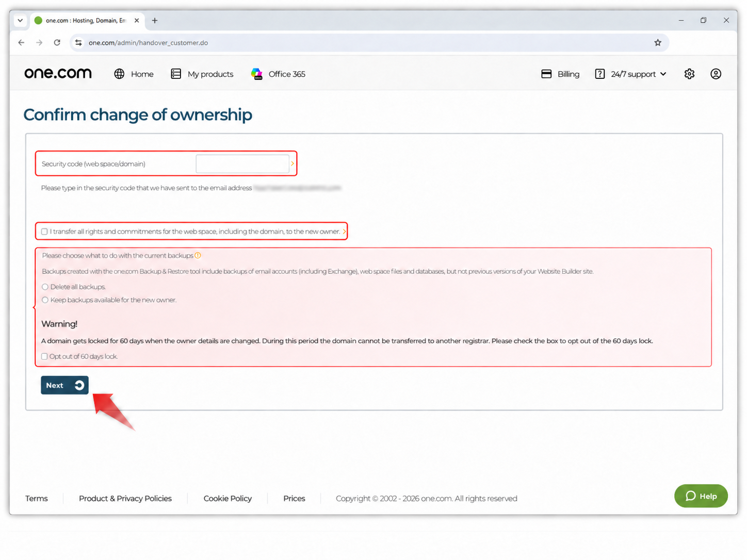This screenshot has width=747, height=560.
Task: Bookmark this page with the star icon
Action: (x=658, y=43)
